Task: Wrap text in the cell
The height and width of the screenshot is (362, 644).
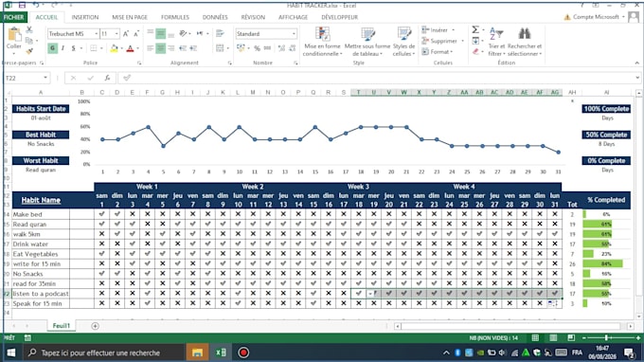Action: coord(220,34)
